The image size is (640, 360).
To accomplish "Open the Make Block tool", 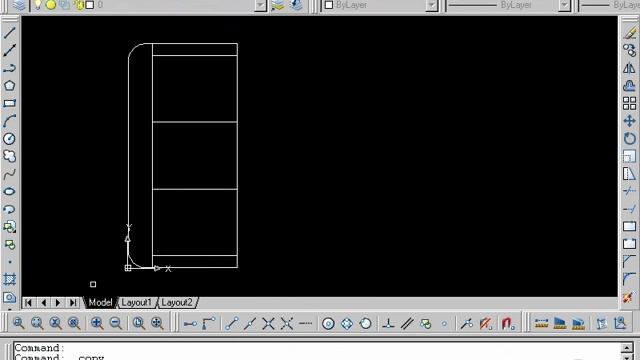I will point(9,245).
